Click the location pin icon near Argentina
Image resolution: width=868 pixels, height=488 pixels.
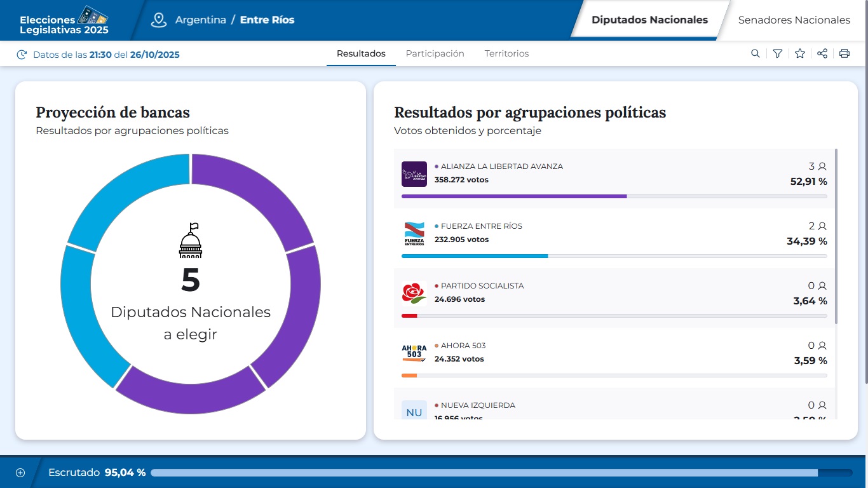point(158,20)
